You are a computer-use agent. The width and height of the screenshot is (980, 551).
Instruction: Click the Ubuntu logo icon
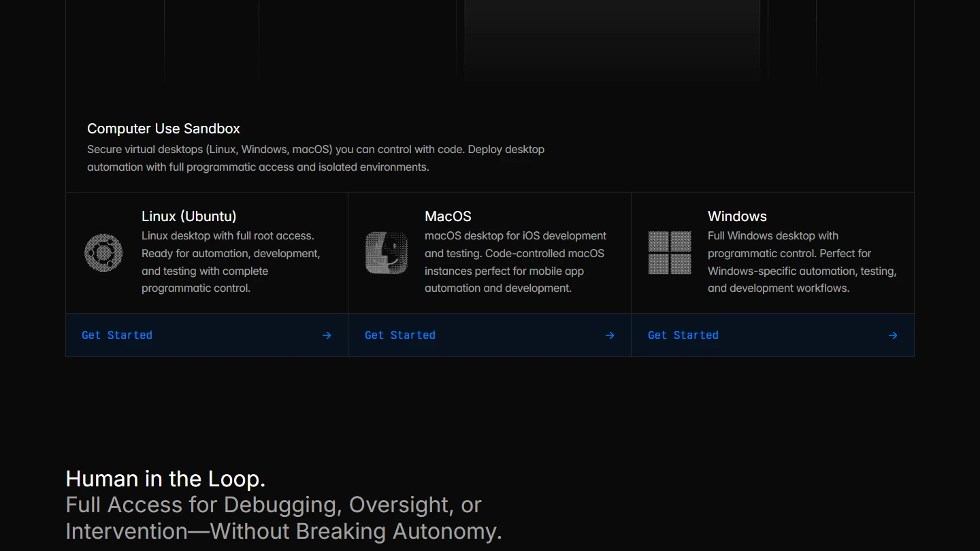(103, 253)
